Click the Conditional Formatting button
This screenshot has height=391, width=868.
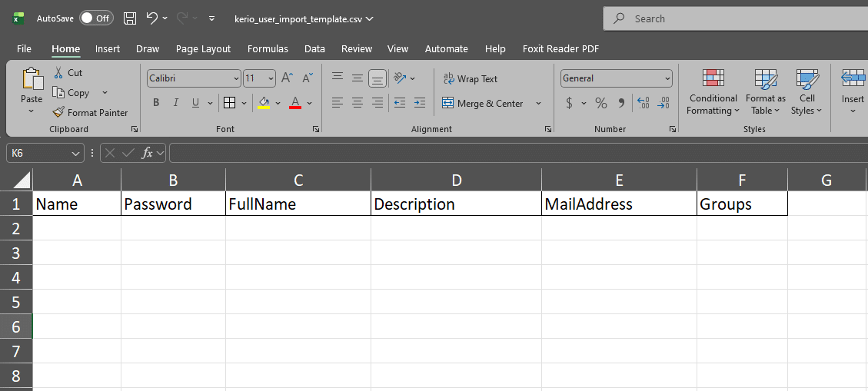click(713, 92)
